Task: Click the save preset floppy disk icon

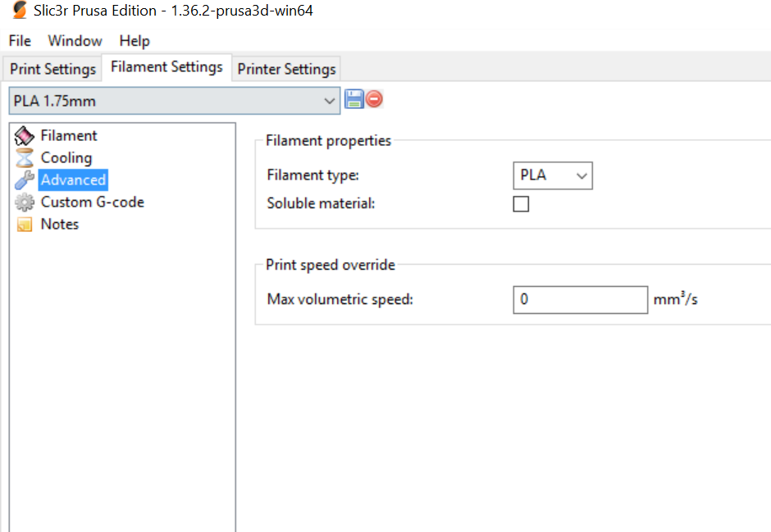Action: [x=354, y=99]
